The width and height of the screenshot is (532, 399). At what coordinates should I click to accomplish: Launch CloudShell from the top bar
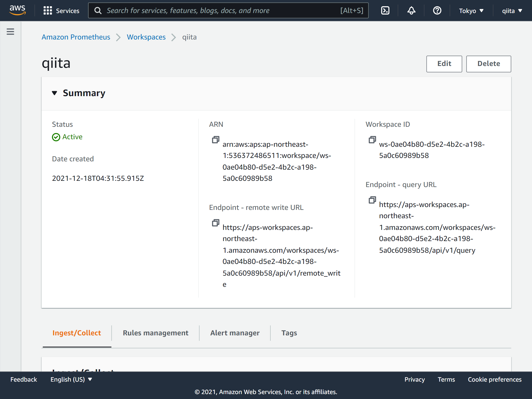[385, 10]
